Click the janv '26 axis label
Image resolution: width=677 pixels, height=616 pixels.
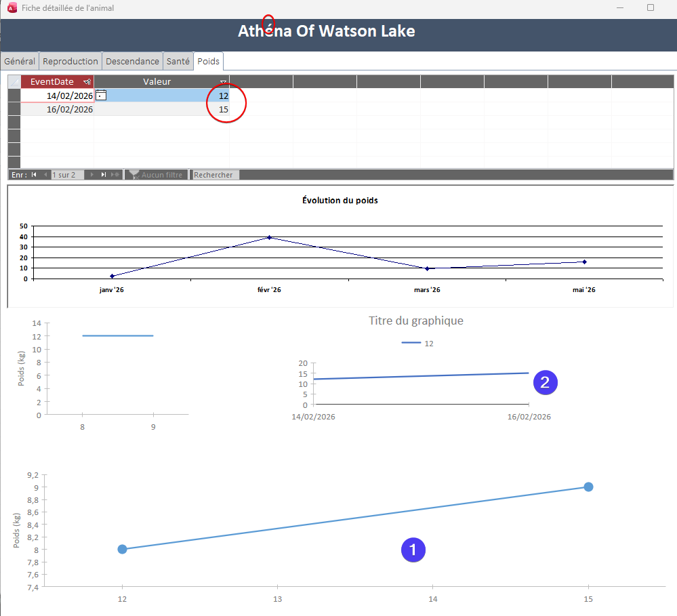(x=111, y=289)
